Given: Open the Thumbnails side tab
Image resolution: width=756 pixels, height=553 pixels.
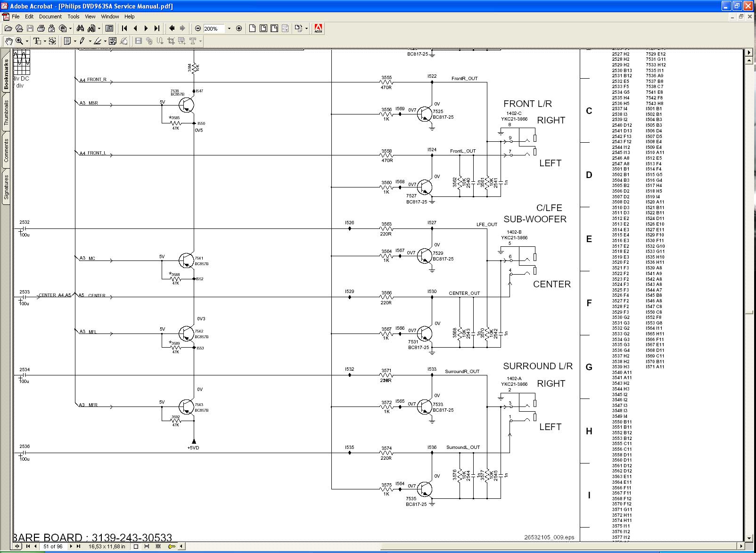Looking at the screenshot, I should 6,112.
